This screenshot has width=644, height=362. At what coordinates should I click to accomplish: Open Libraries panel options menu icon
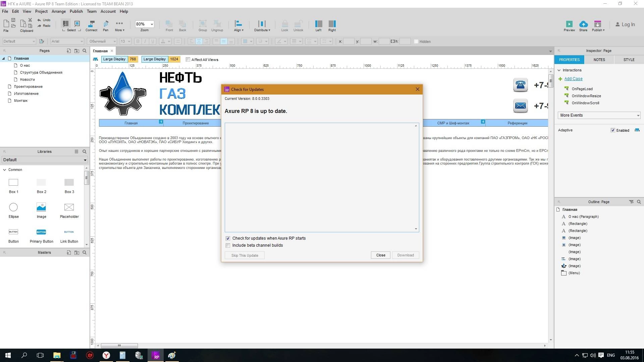(x=76, y=152)
